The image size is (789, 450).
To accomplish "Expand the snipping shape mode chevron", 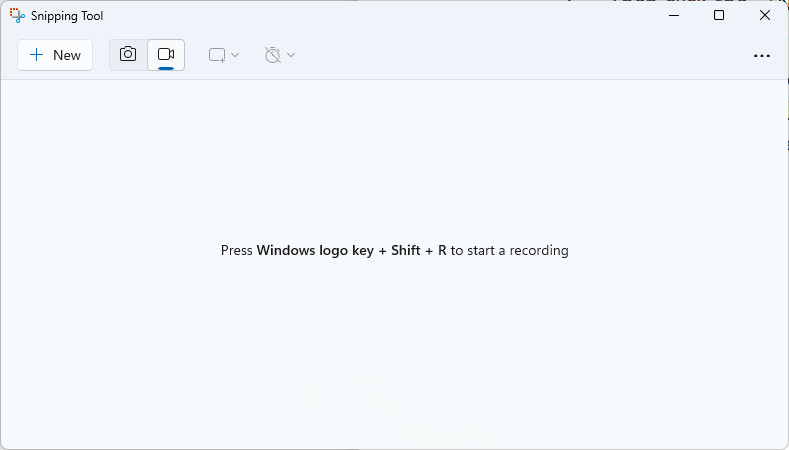I will click(235, 55).
